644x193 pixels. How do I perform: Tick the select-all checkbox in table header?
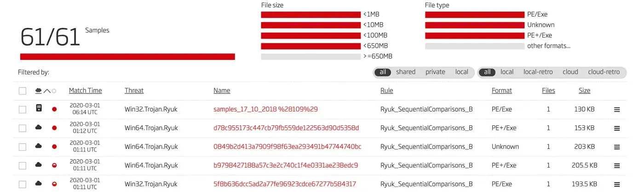(23, 91)
